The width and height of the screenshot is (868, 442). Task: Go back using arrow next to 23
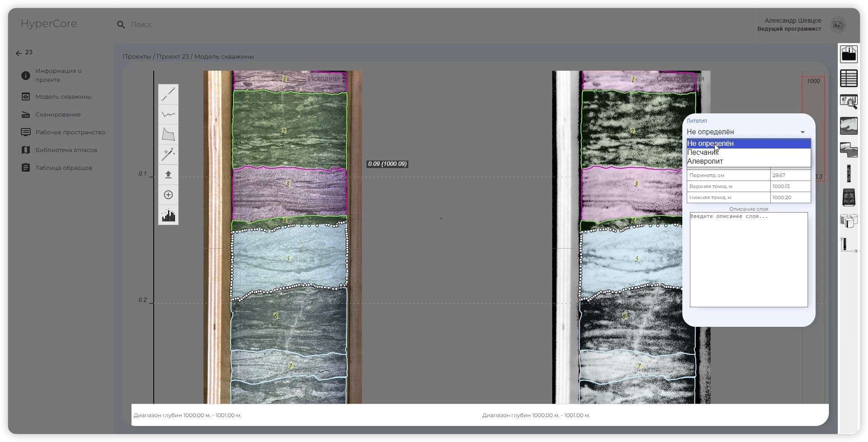(x=19, y=53)
